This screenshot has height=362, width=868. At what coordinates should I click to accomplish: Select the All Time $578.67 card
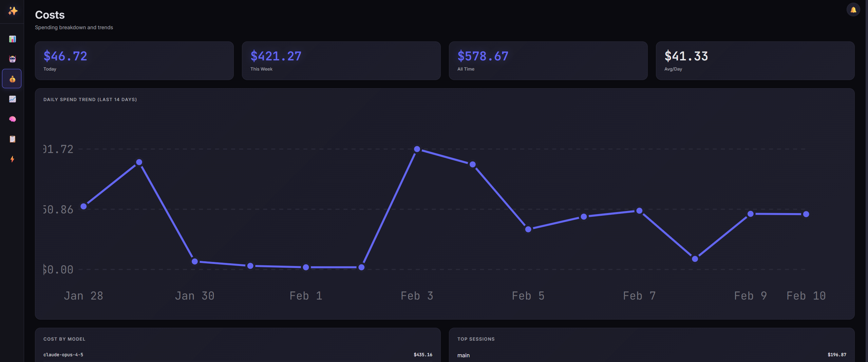548,61
